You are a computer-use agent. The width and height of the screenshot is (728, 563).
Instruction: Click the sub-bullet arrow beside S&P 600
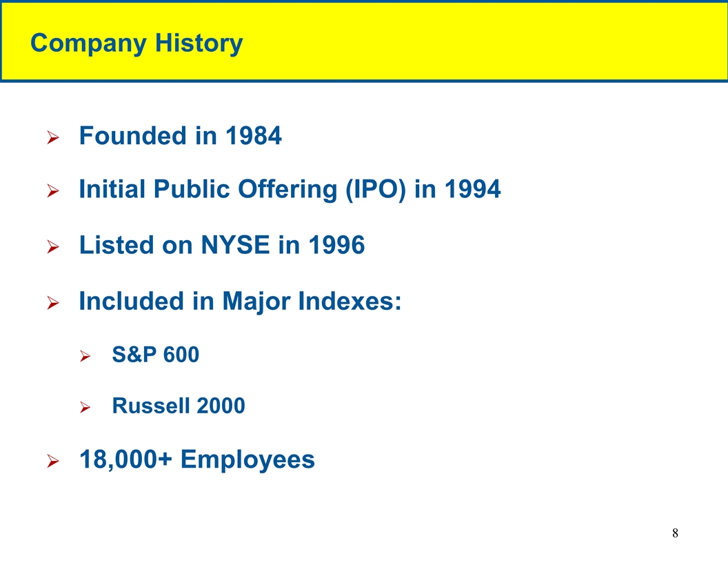(85, 357)
